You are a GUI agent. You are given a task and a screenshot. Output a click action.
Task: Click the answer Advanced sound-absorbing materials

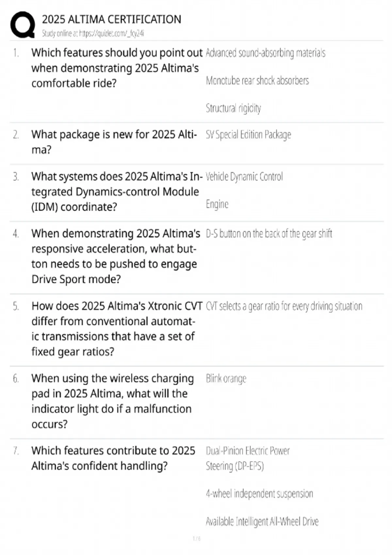[266, 53]
